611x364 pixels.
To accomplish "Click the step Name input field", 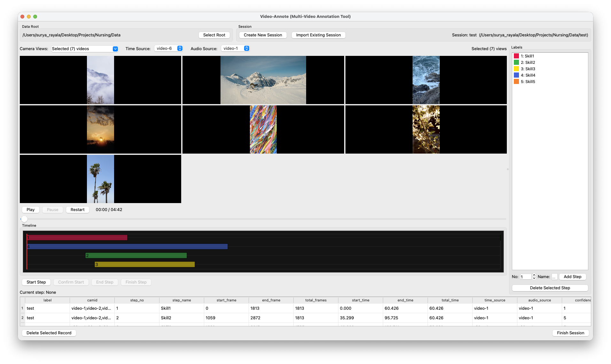I will 554,277.
